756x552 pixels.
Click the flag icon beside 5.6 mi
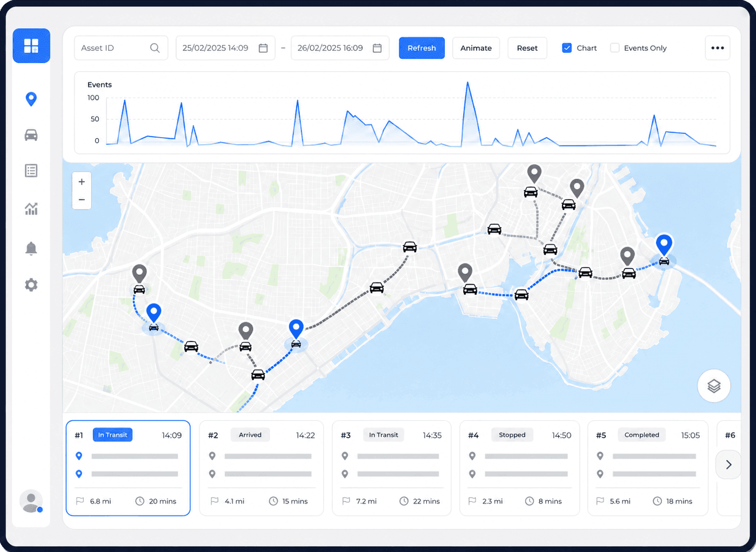click(600, 501)
